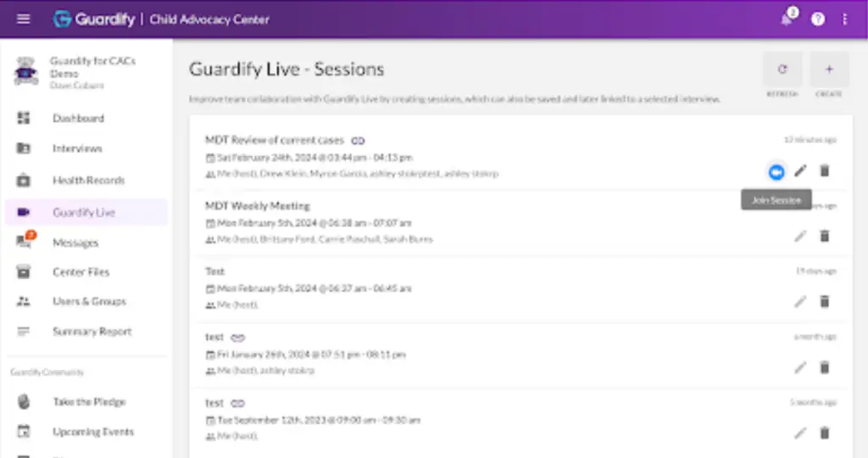This screenshot has width=868, height=458.
Task: Open the Summary Report page
Action: tap(92, 332)
